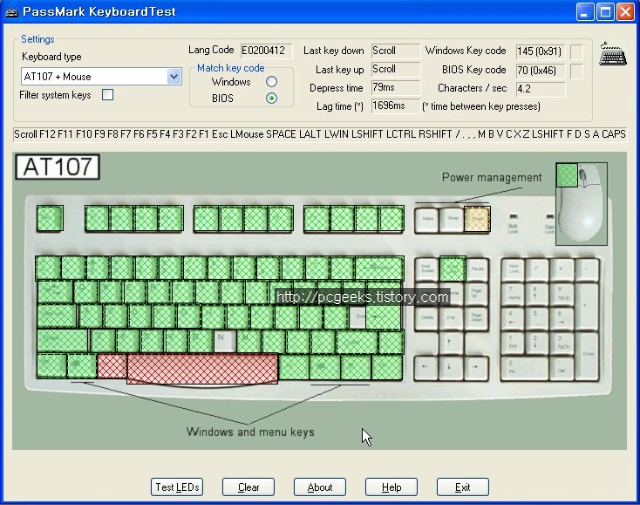Click the green left mouse button on the mouse image
Image resolution: width=640 pixels, height=505 pixels.
[x=567, y=175]
